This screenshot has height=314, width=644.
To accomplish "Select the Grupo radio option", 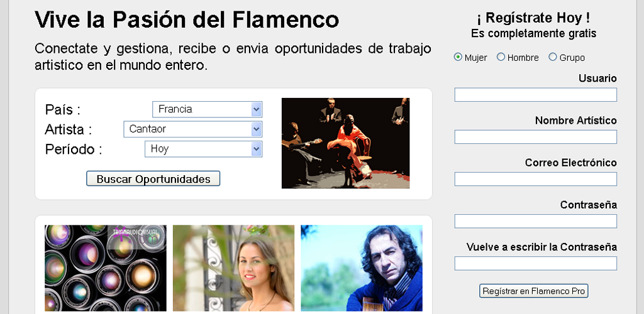I will (x=553, y=57).
